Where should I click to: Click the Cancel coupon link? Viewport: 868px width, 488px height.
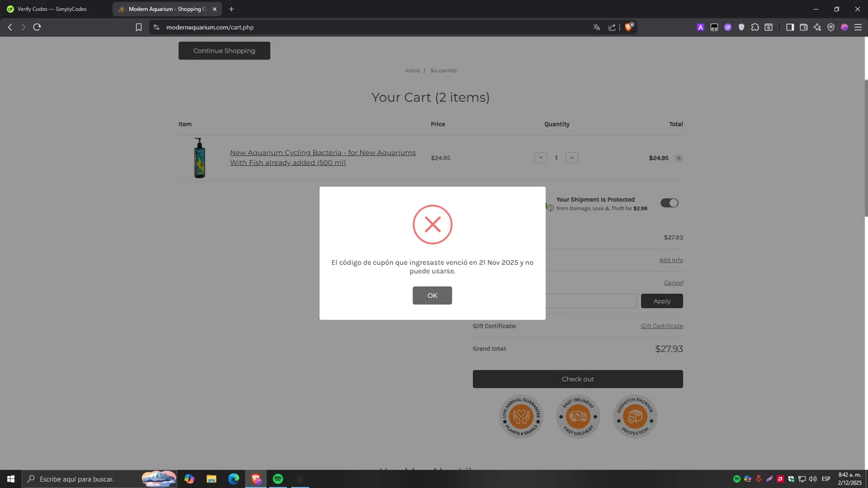click(673, 283)
